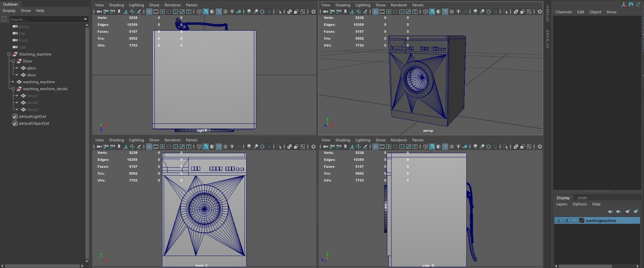Click the select camera icon in the top viewport
Viewport: 644px width, 268px height.
pyautogui.click(x=99, y=12)
